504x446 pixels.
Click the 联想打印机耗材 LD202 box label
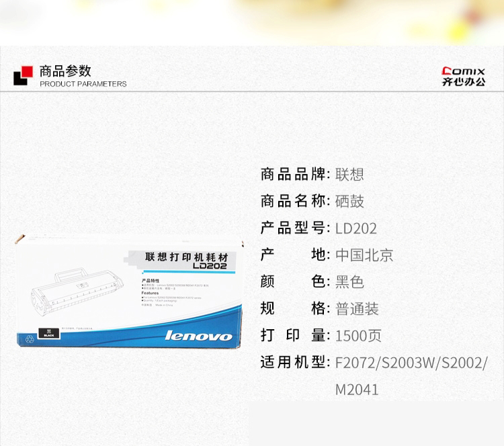[186, 261]
